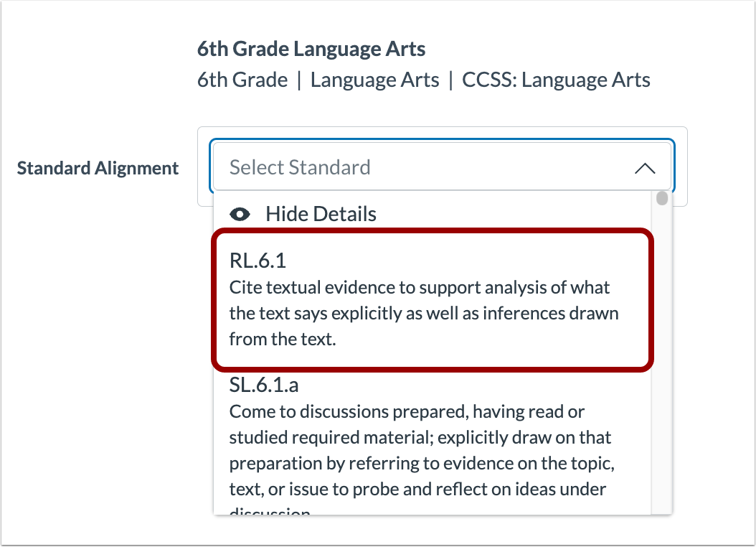Toggle the Hide Details text option
This screenshot has height=547, width=756.
coord(321,214)
